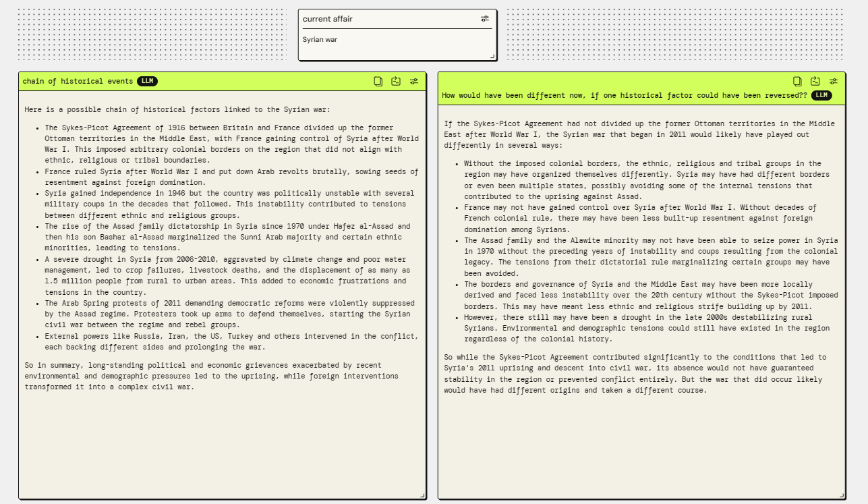Image resolution: width=868 pixels, height=504 pixels.
Task: Click the bullet 'The rise of the Assad family dictatorship'
Action: (x=229, y=237)
